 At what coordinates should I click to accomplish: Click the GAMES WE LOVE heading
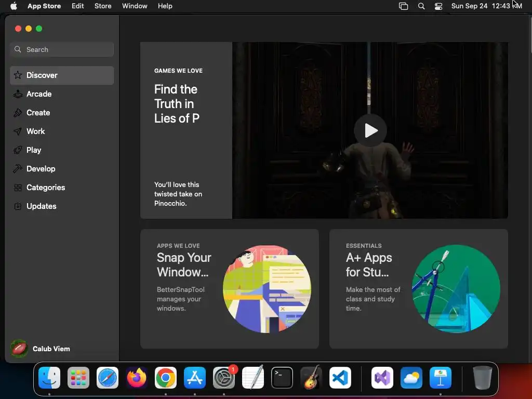tap(179, 71)
